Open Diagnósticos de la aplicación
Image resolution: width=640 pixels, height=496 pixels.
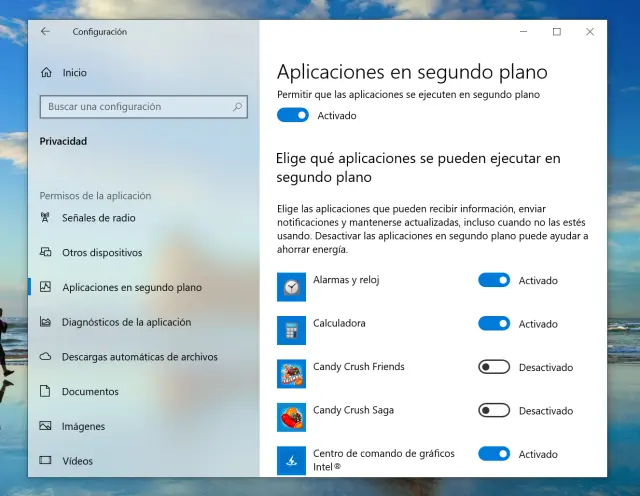126,322
